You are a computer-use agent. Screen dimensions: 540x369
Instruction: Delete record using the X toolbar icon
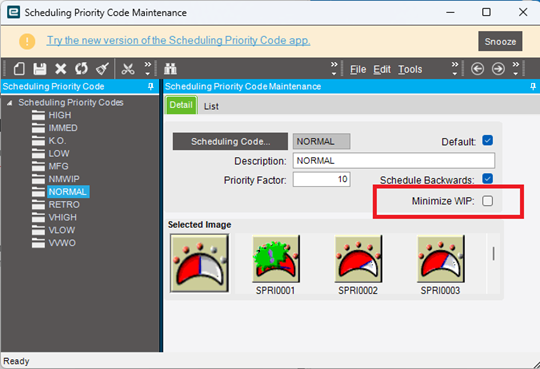tap(61, 69)
